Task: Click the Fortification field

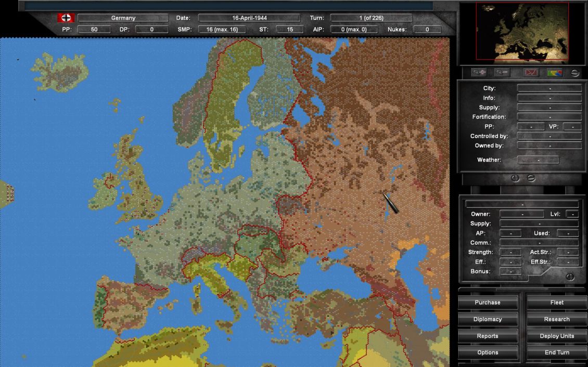Action: click(x=549, y=117)
